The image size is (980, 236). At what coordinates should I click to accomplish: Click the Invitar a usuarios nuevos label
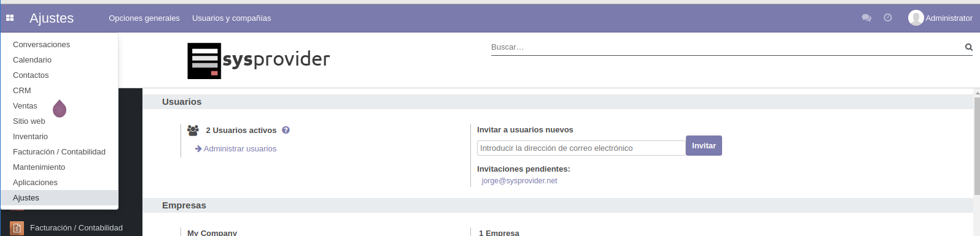click(525, 130)
